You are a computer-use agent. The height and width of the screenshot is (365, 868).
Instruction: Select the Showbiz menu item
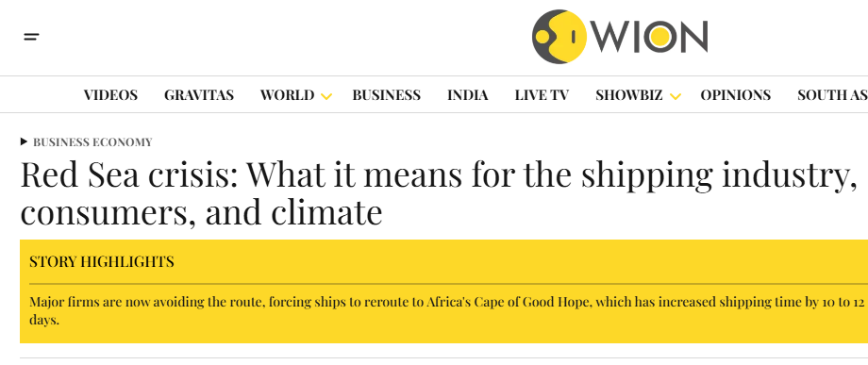[629, 95]
